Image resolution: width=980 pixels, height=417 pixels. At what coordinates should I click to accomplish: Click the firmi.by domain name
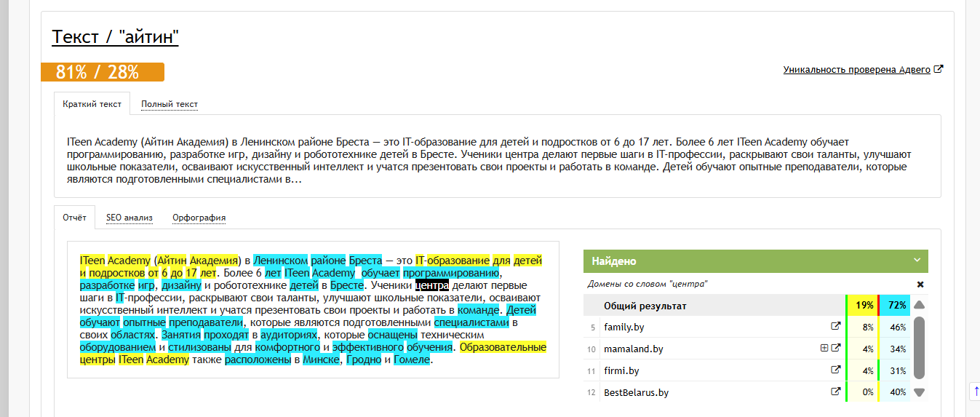point(621,371)
